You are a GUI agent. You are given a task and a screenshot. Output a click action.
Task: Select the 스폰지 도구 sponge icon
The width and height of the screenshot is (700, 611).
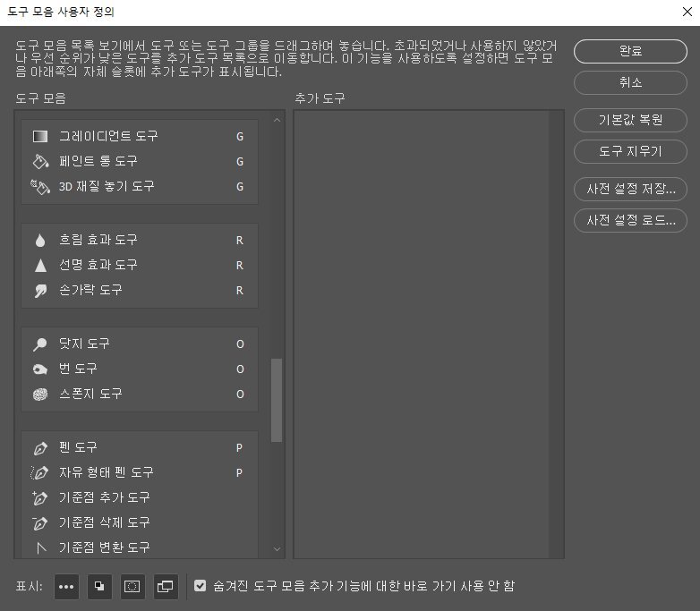tap(40, 395)
